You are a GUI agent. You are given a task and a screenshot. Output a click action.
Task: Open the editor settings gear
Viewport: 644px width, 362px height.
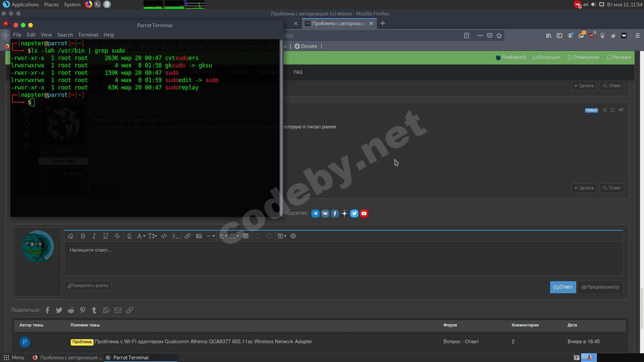pyautogui.click(x=293, y=236)
